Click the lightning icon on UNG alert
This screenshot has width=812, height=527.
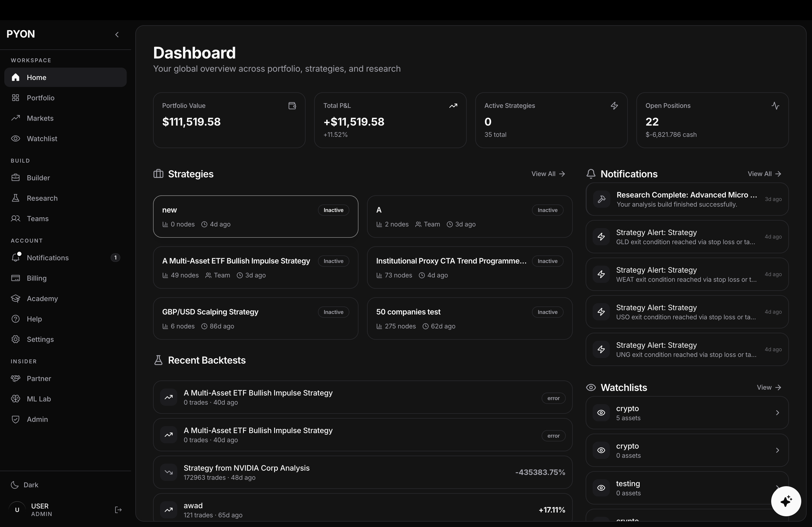tap(601, 349)
